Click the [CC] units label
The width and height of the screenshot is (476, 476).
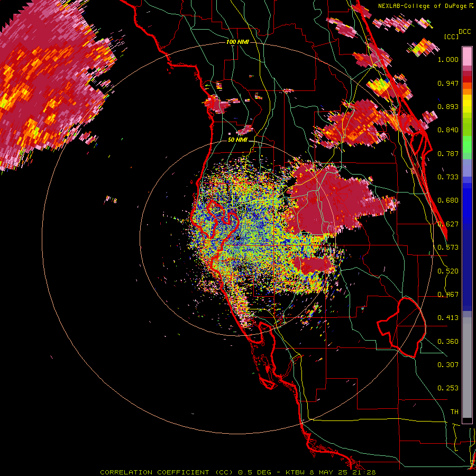[x=451, y=36]
